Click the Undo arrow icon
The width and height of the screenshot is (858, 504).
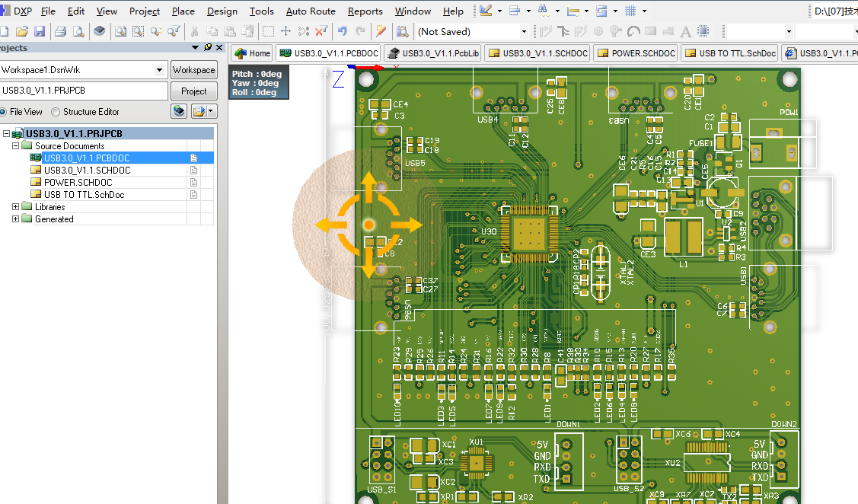tap(343, 31)
